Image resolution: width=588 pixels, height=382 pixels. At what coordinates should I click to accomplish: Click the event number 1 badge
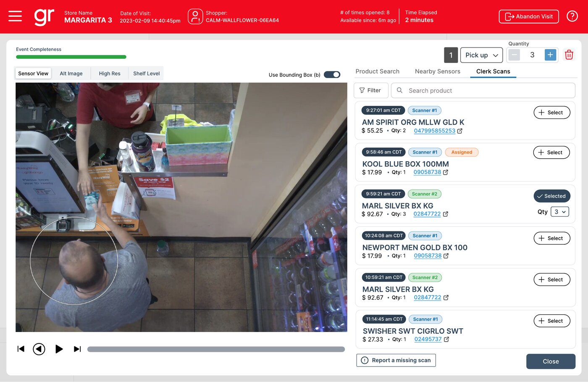coord(451,55)
